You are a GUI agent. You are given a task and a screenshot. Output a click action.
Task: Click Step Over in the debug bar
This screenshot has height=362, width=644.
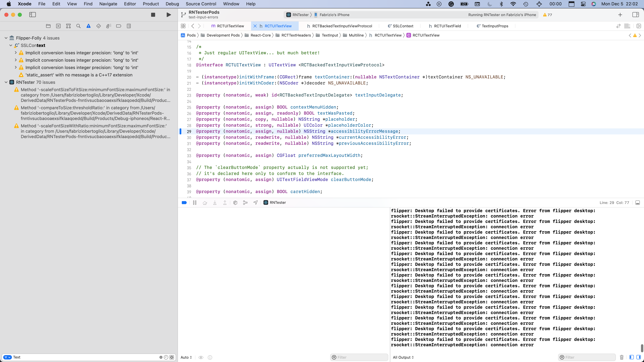point(205,203)
